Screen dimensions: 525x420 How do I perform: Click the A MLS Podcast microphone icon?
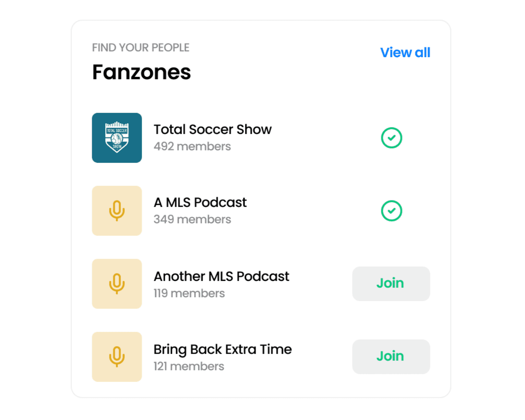click(x=117, y=211)
